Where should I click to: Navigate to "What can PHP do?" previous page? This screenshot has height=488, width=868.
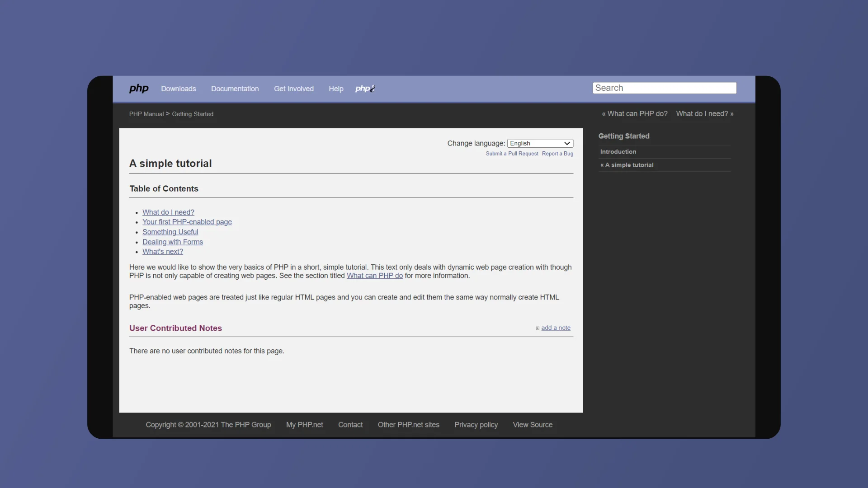tap(634, 113)
